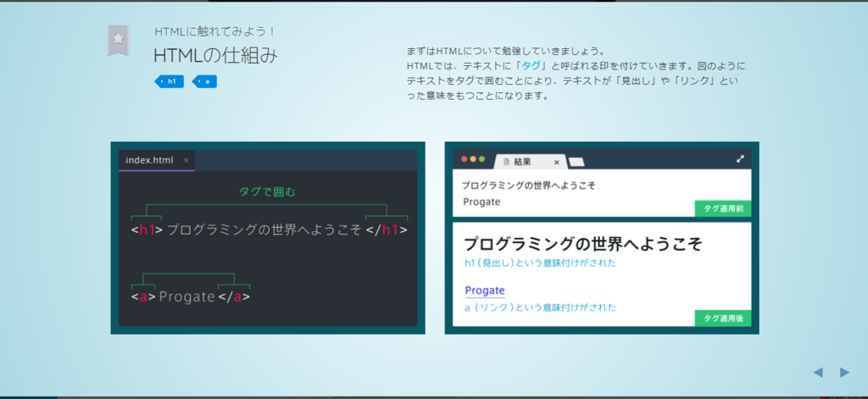Image resolution: width=868 pixels, height=399 pixels.
Task: Select the index.html tab
Action: 157,160
